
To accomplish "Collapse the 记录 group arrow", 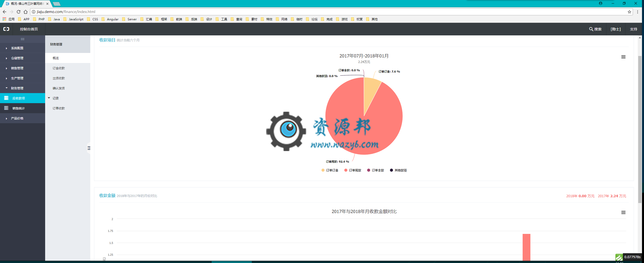I will (49, 98).
